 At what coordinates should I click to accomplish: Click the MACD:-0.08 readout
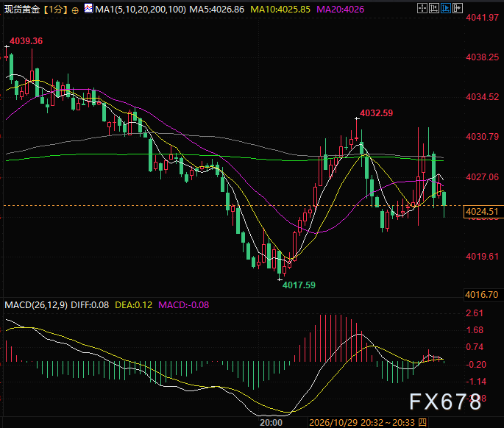pyautogui.click(x=183, y=305)
